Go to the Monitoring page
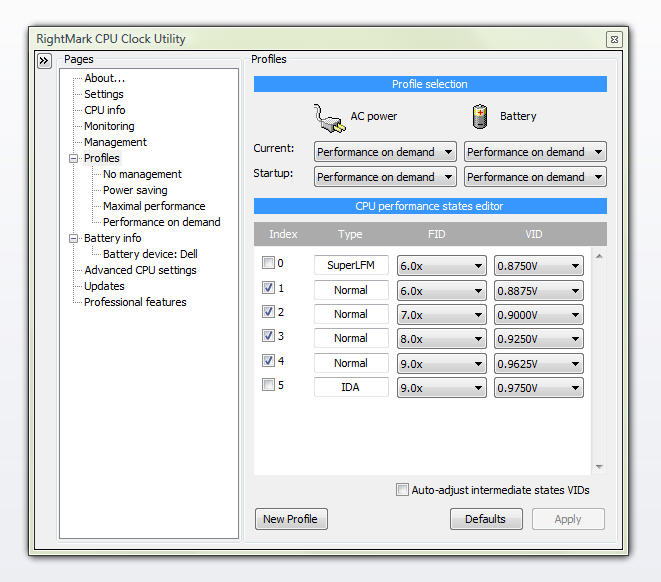The width and height of the screenshot is (661, 582). 109,126
